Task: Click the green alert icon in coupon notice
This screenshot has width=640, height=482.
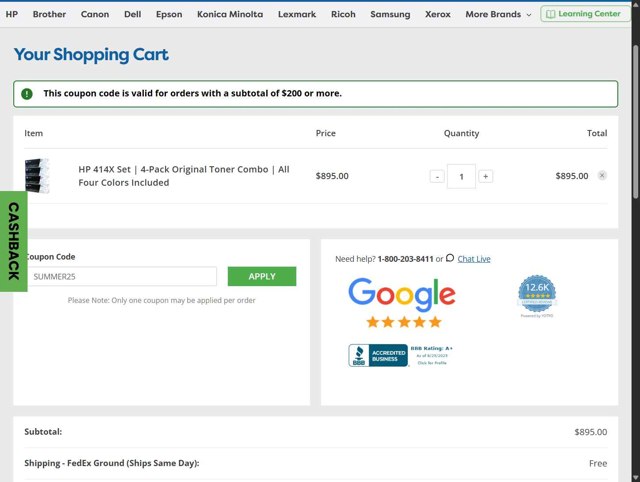Action: [x=27, y=94]
